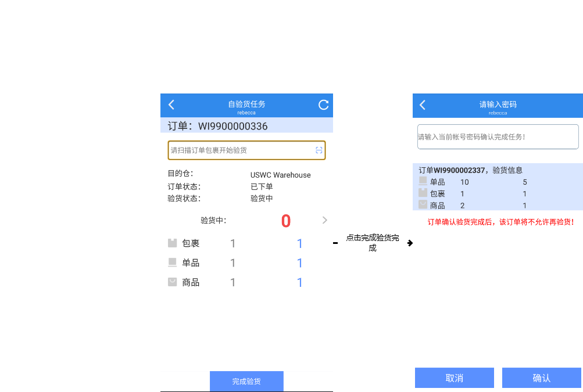This screenshot has width=583, height=392.
Task: Tap the red 验货中 count 0
Action: [285, 221]
